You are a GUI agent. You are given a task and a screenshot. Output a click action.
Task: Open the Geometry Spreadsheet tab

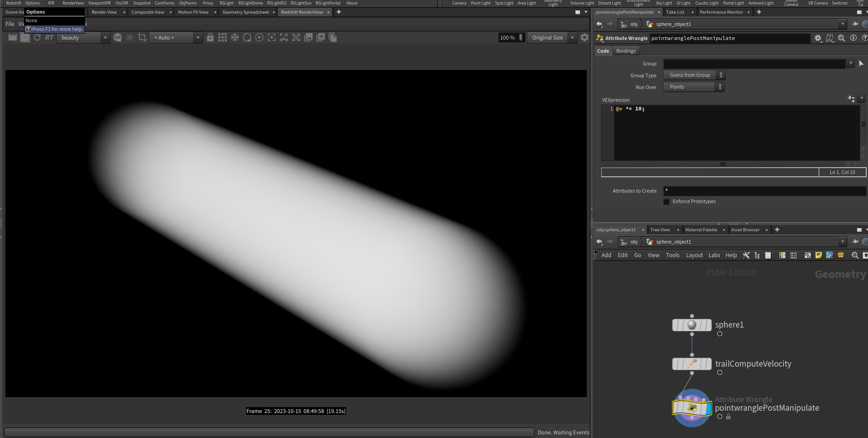(x=245, y=12)
